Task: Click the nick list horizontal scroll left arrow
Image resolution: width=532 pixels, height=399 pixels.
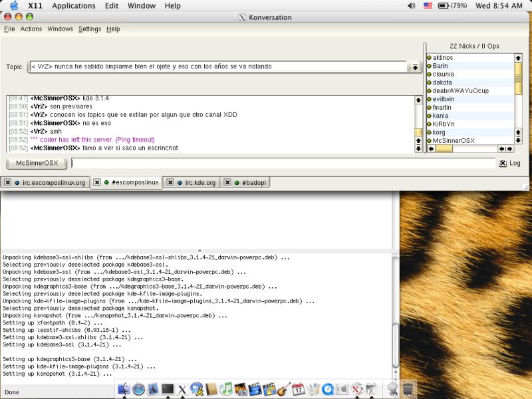Action: point(431,148)
